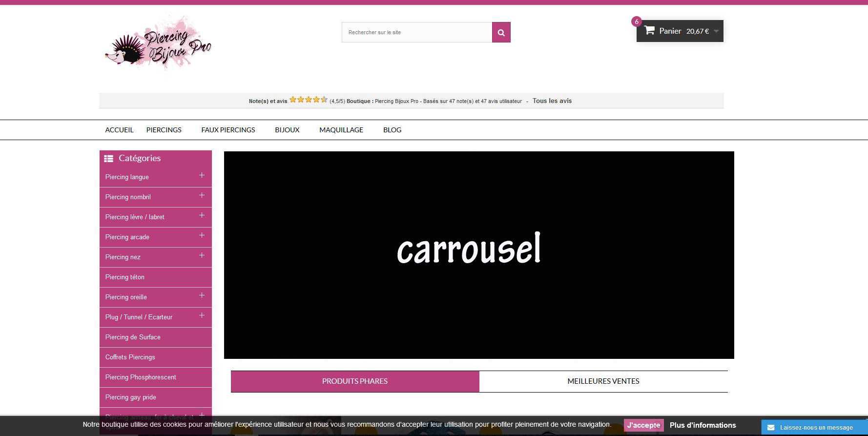Open Piercing nombril category link
Image resolution: width=868 pixels, height=436 pixels.
pos(128,197)
